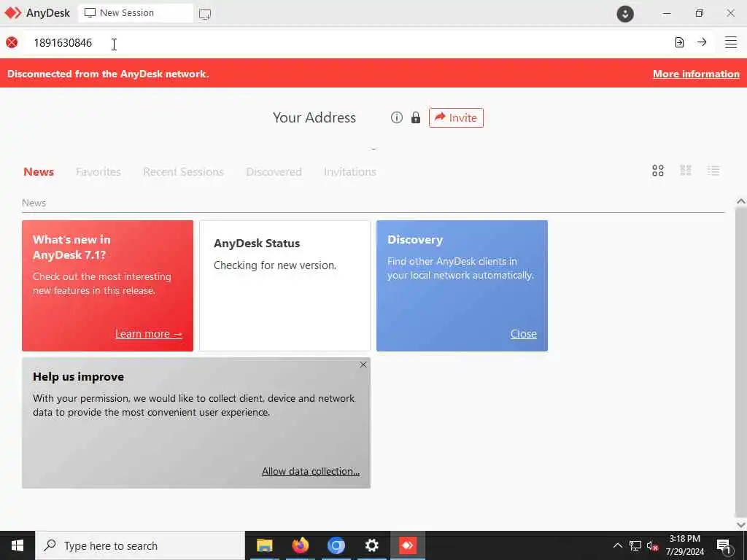Image resolution: width=747 pixels, height=560 pixels.
Task: Click AnyDesk icon in the taskbar
Action: (x=408, y=545)
